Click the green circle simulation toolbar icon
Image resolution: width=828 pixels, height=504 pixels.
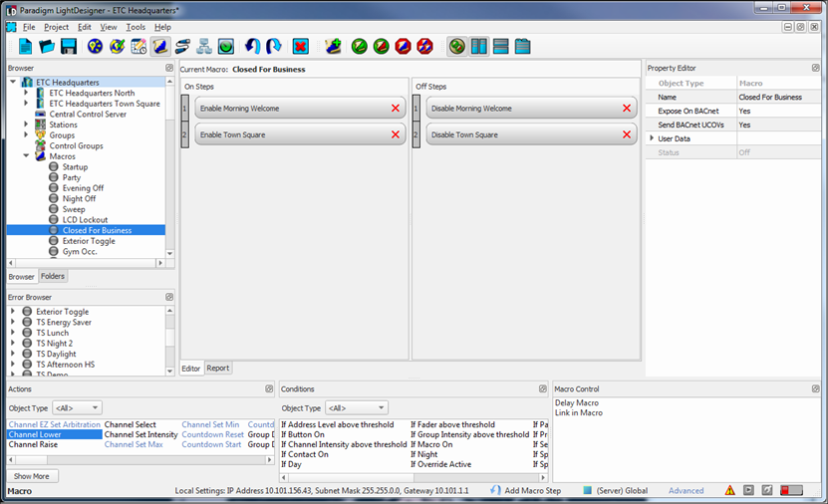pyautogui.click(x=226, y=47)
